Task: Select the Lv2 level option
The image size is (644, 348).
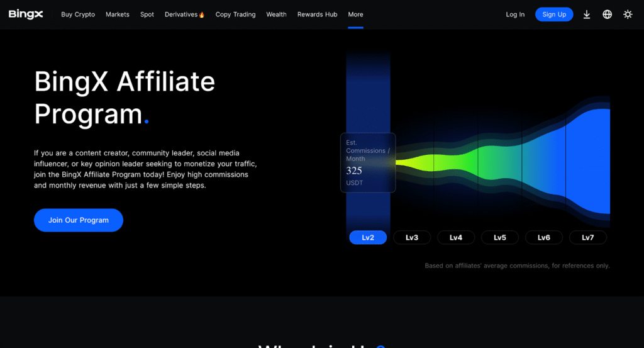Action: [368, 237]
